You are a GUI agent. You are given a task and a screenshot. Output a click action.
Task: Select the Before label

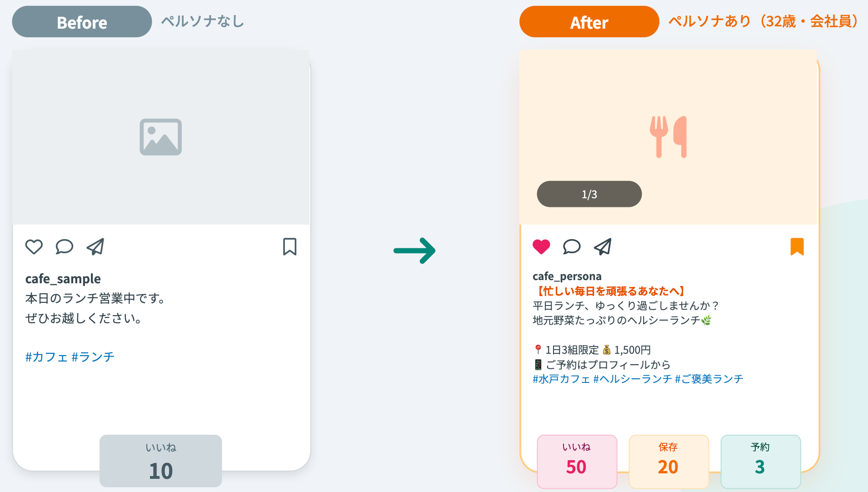[82, 22]
